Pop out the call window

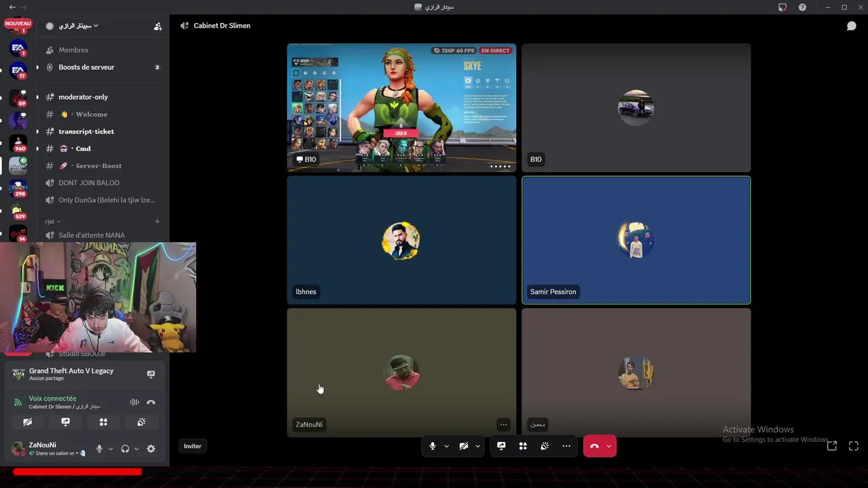point(832,446)
